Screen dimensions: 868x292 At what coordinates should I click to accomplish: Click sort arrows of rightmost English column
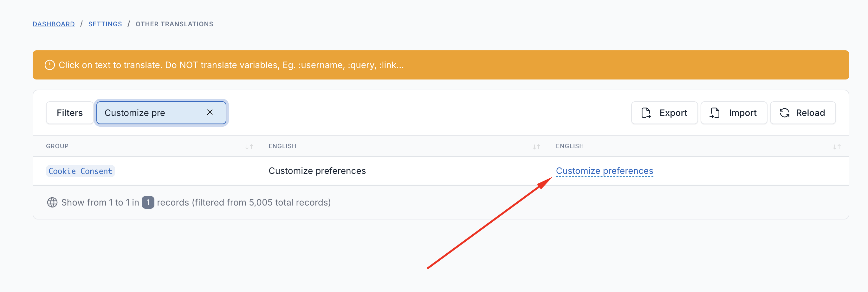click(x=837, y=147)
